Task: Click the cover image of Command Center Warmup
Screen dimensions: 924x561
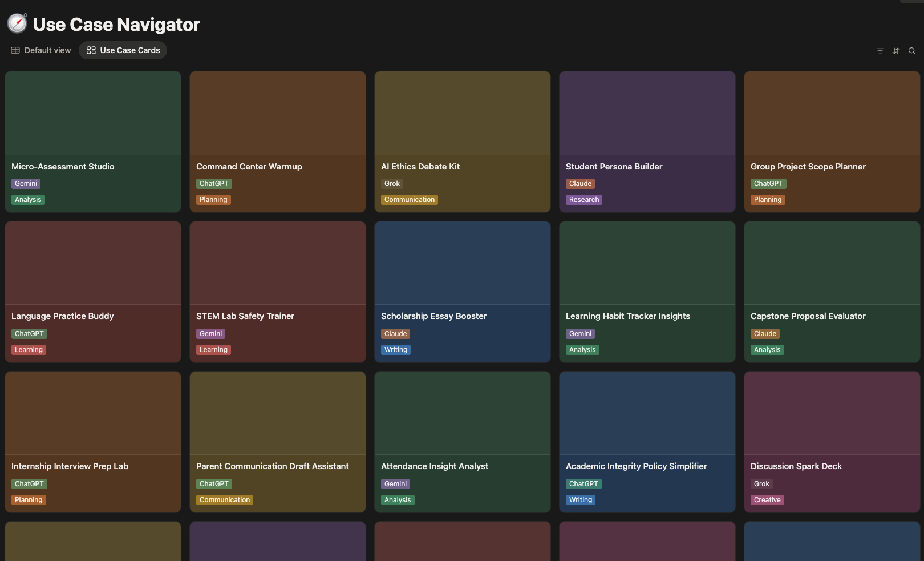Action: coord(277,112)
